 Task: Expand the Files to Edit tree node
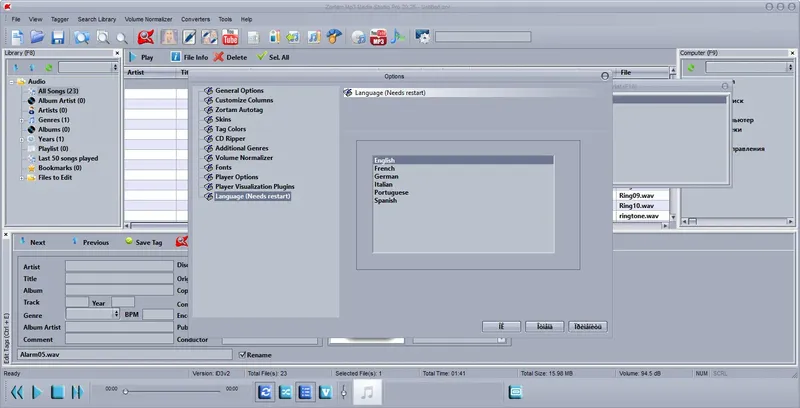point(21,178)
